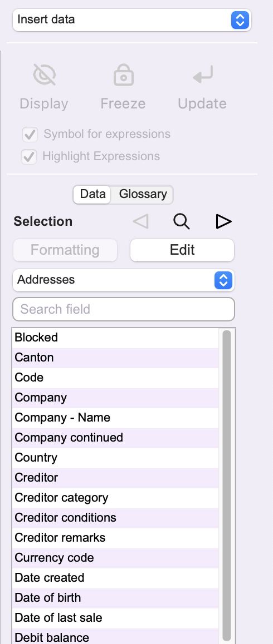Click the Edit button

182,250
